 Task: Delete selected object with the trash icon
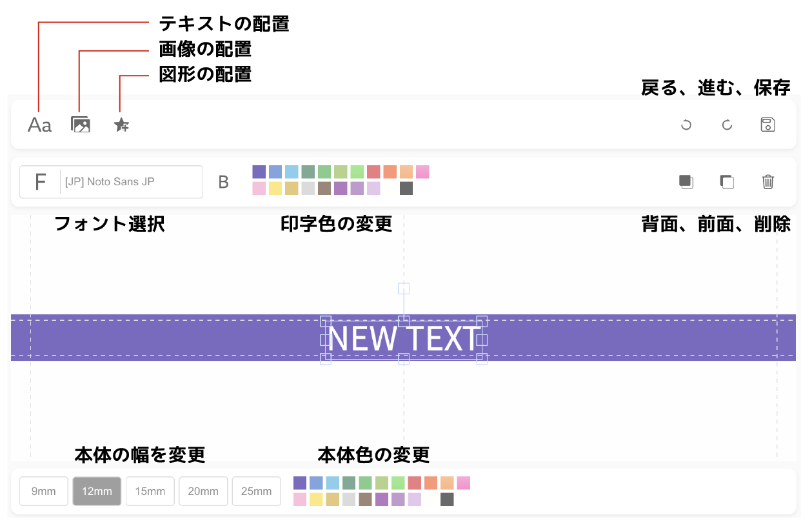[x=767, y=181]
